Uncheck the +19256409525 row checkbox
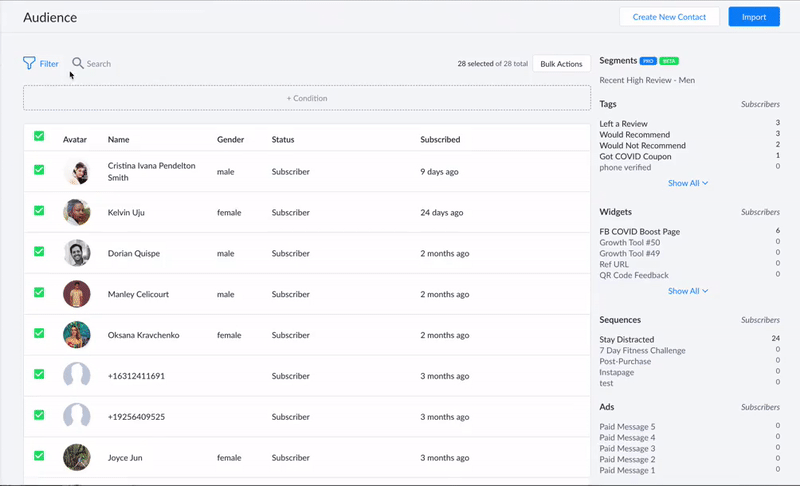Viewport: 800px width, 486px height. (39, 415)
